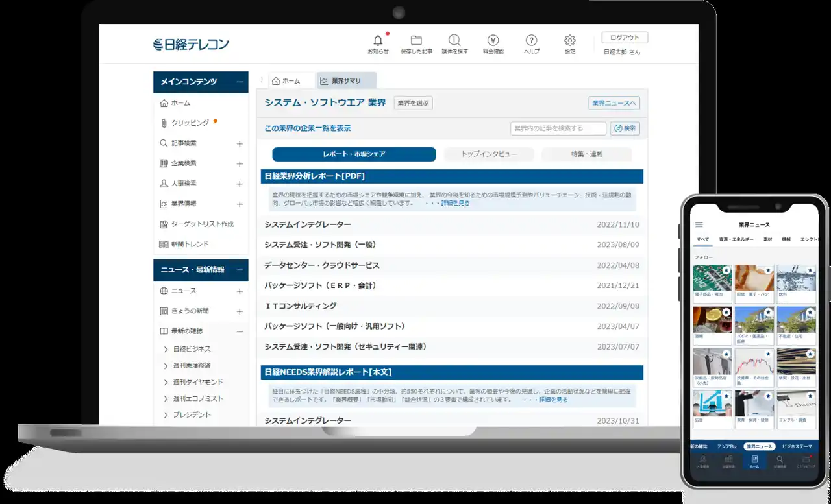Expand 企業検索 with its plus sign
The image size is (831, 504).
tap(240, 163)
